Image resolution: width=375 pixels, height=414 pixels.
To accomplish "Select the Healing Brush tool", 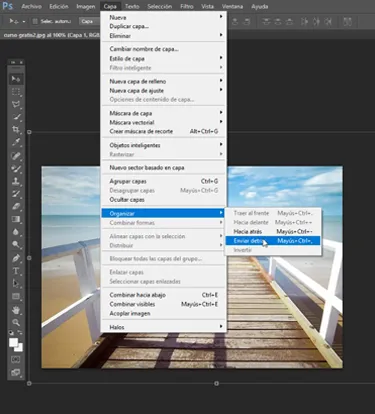I will pos(16,156).
